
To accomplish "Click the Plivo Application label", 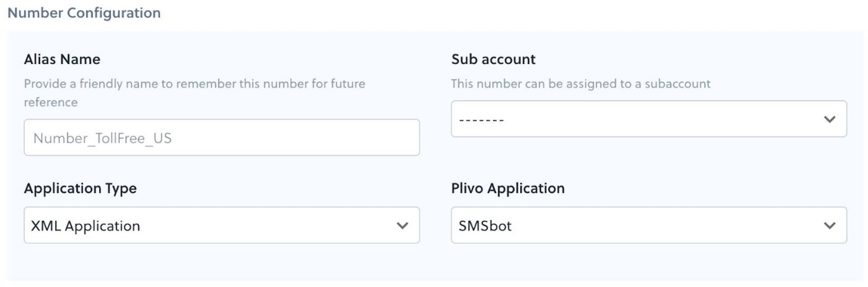I will 508,188.
